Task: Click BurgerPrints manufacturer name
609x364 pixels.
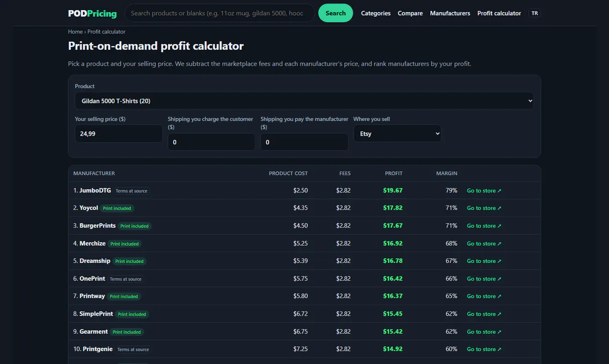Action: tap(98, 226)
